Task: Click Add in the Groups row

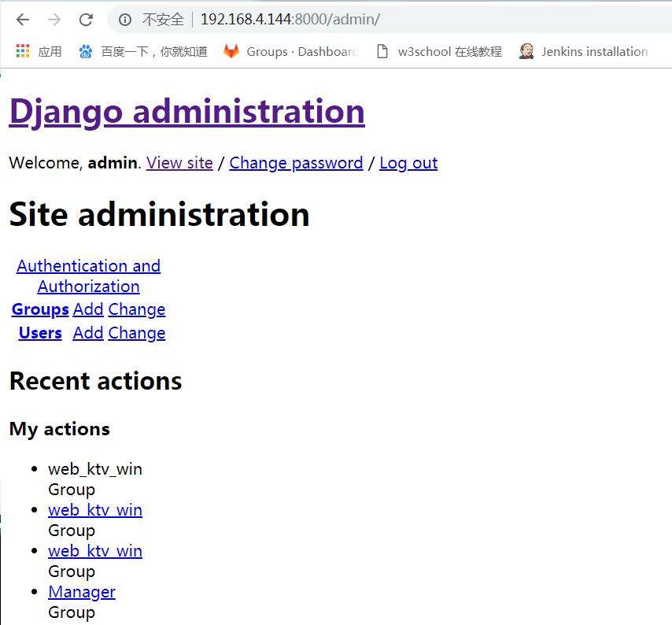Action: coord(88,309)
